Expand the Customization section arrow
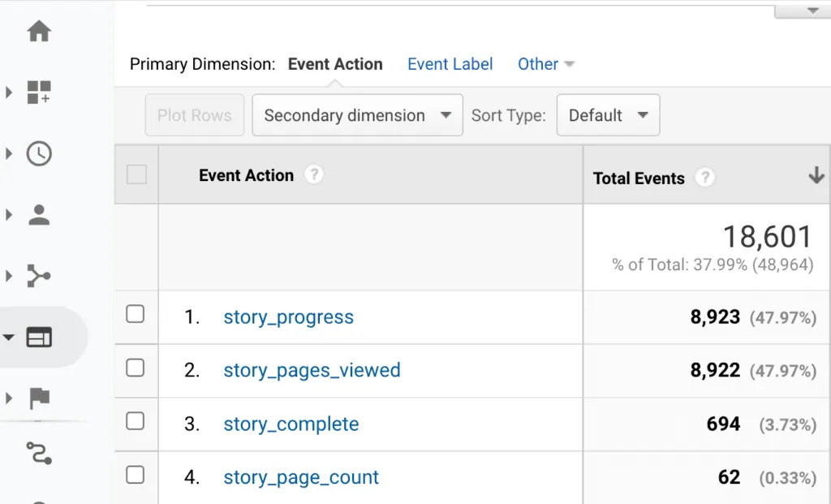This screenshot has width=831, height=504. (8, 93)
